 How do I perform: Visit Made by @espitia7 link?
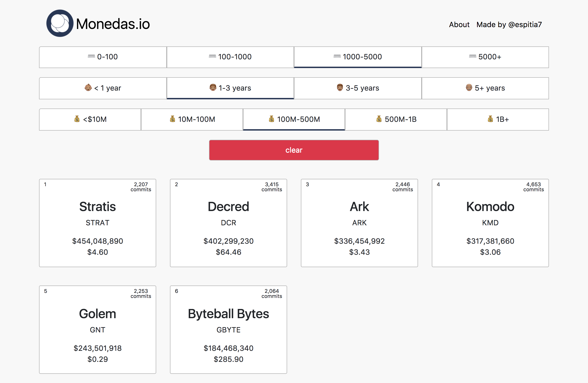pyautogui.click(x=509, y=24)
